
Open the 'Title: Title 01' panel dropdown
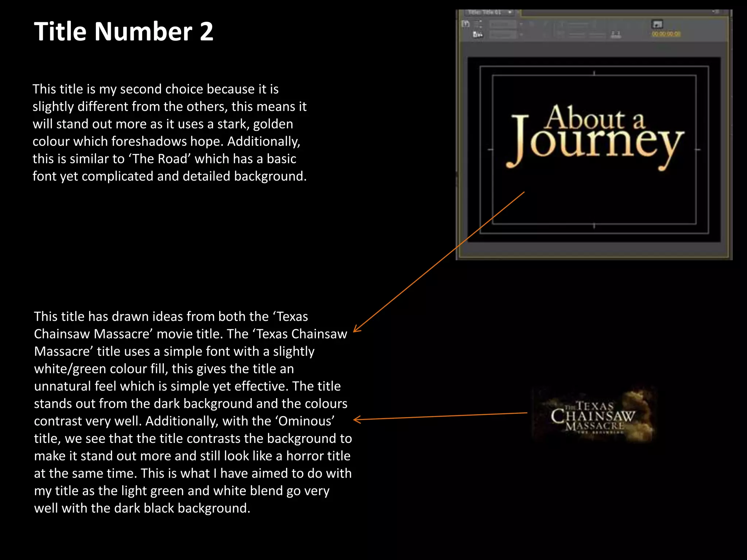(510, 12)
